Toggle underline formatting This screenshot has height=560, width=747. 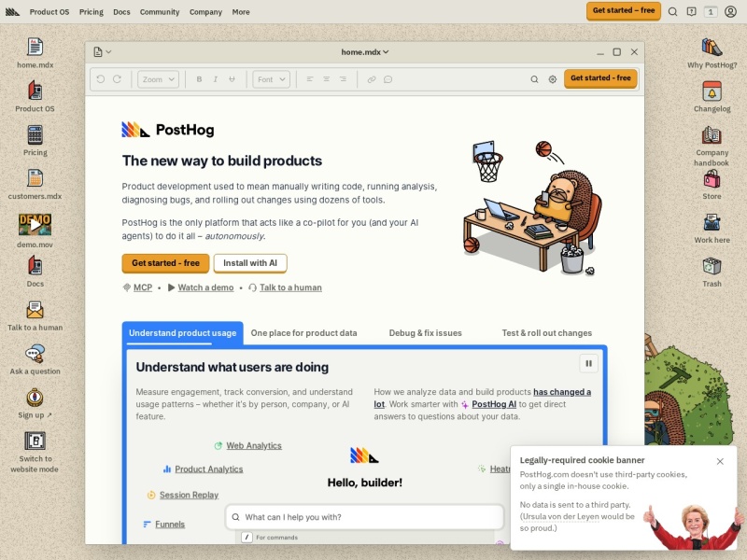coord(232,79)
